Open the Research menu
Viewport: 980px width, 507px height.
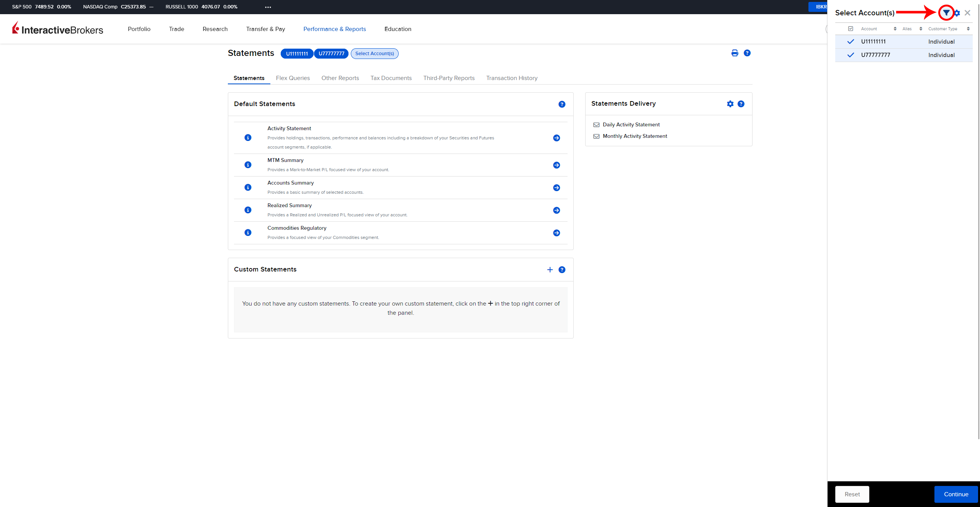pyautogui.click(x=215, y=29)
